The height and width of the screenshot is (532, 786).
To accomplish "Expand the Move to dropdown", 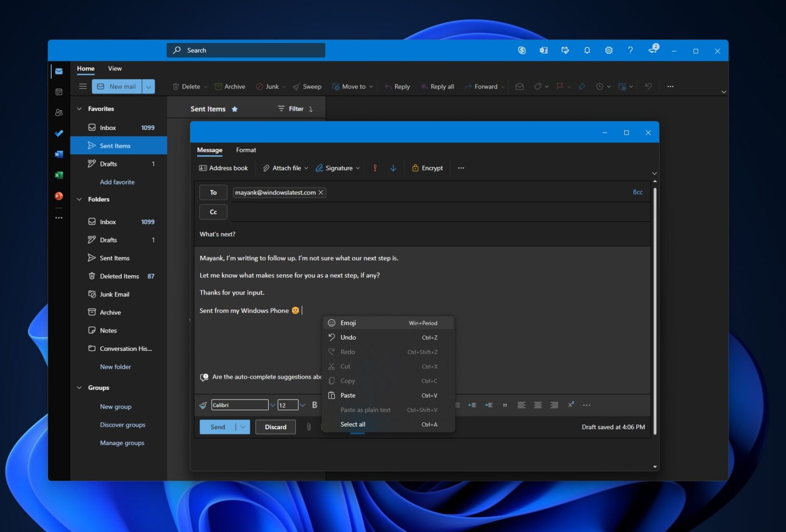I will 371,86.
